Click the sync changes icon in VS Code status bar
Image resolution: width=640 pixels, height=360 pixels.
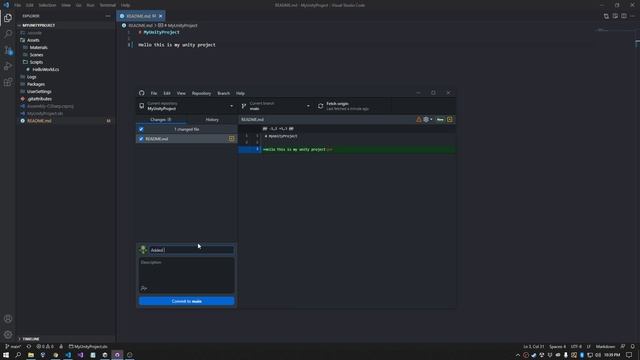(x=29, y=347)
